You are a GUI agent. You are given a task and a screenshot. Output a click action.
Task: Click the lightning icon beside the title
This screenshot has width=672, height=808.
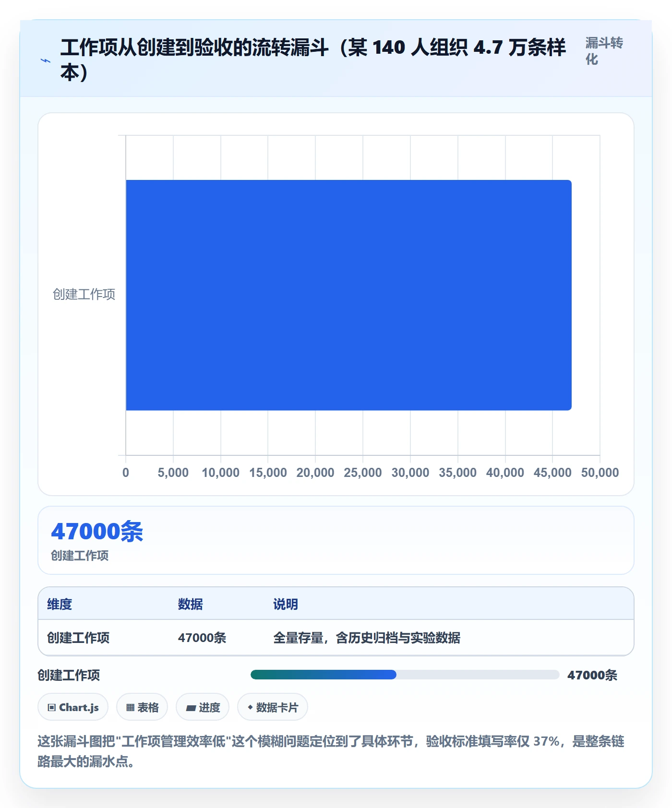(46, 60)
